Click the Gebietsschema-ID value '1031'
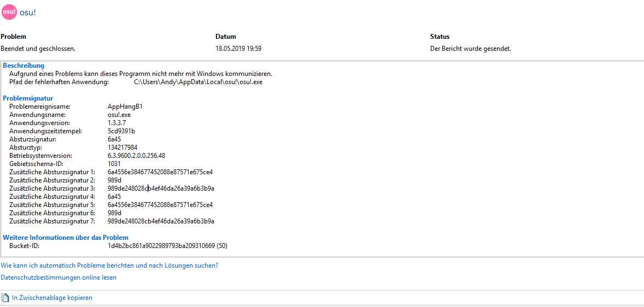 point(114,164)
